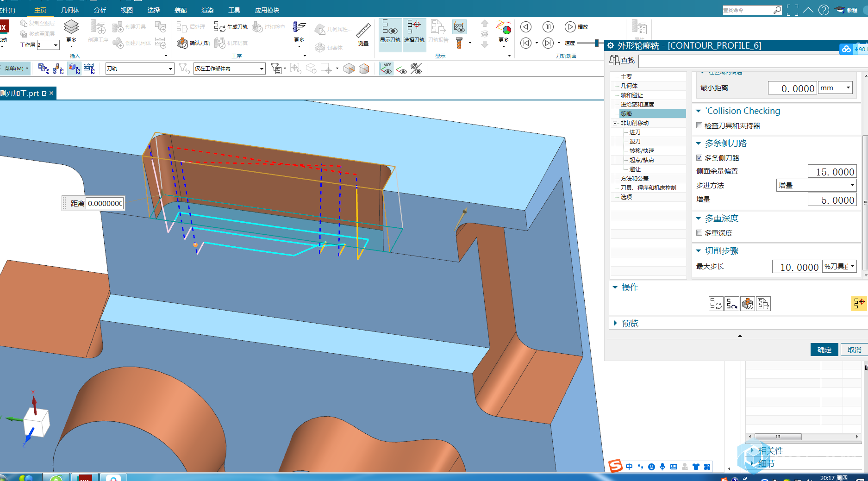Click the Replay icon in the 操作 section
The image size is (868, 481).
(x=731, y=304)
